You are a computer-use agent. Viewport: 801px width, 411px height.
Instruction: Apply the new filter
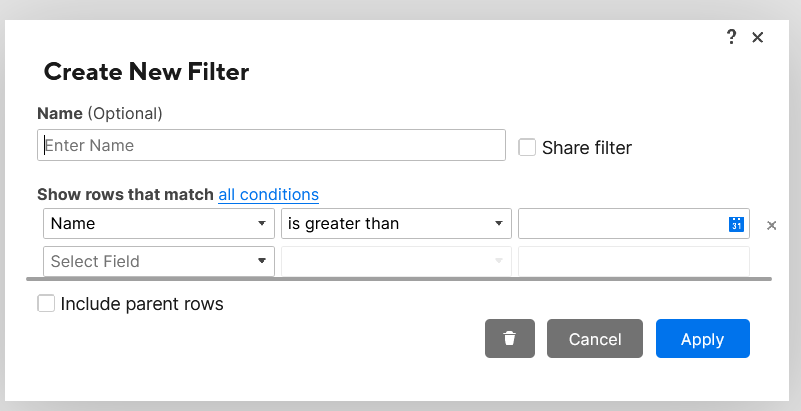click(702, 339)
